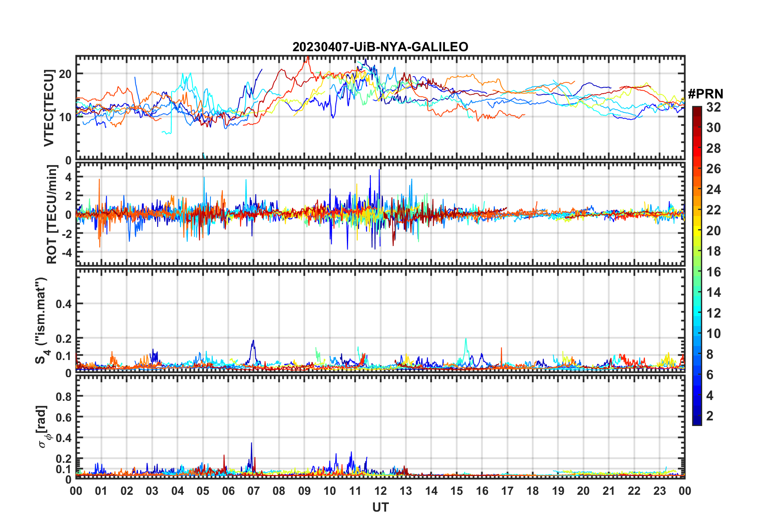Image resolution: width=761 pixels, height=532 pixels.
Task: Click x-axis tick label 20
Action: (583, 491)
